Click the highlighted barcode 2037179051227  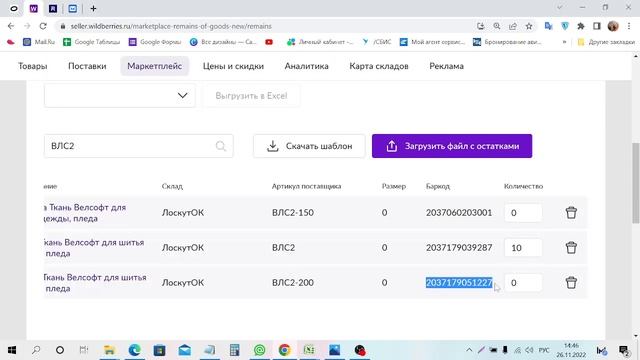click(x=459, y=282)
